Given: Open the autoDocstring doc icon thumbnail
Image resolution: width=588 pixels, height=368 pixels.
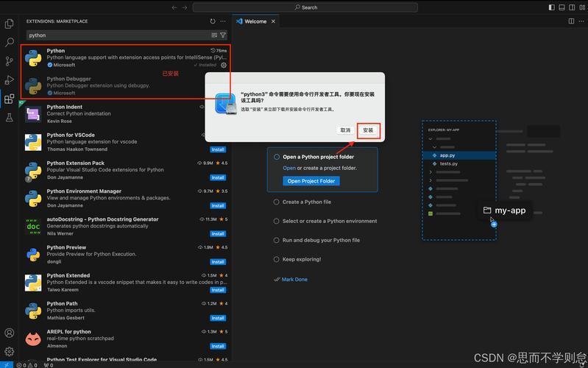Looking at the screenshot, I should pyautogui.click(x=33, y=227).
